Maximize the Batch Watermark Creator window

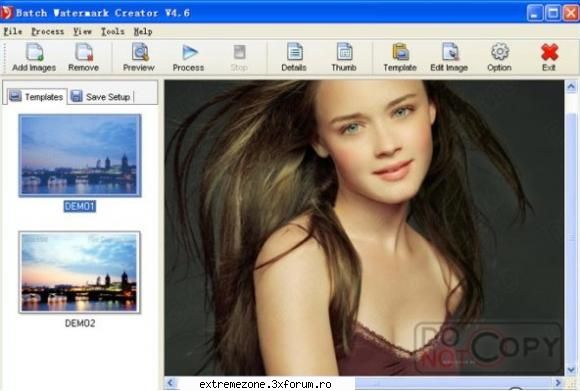pyautogui.click(x=553, y=14)
